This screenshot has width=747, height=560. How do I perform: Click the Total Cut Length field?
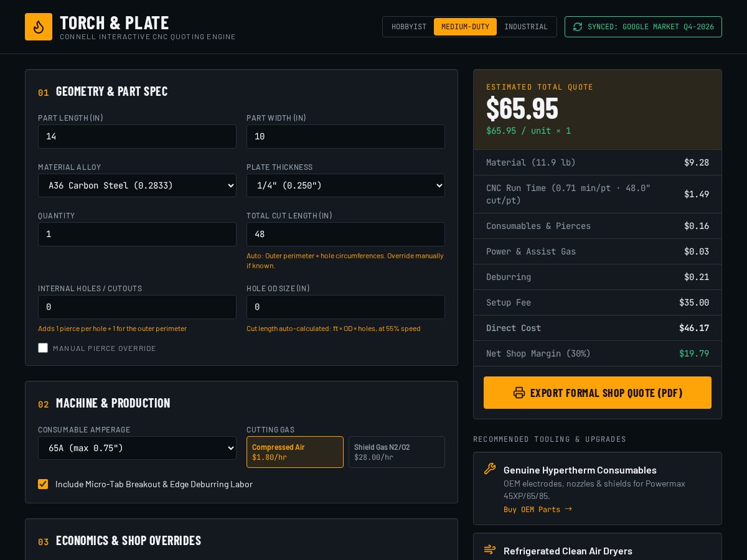(x=345, y=234)
